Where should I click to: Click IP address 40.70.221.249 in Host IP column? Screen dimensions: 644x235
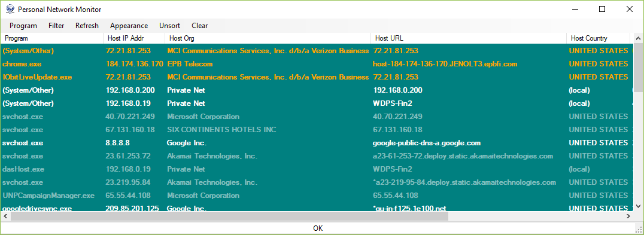[130, 117]
